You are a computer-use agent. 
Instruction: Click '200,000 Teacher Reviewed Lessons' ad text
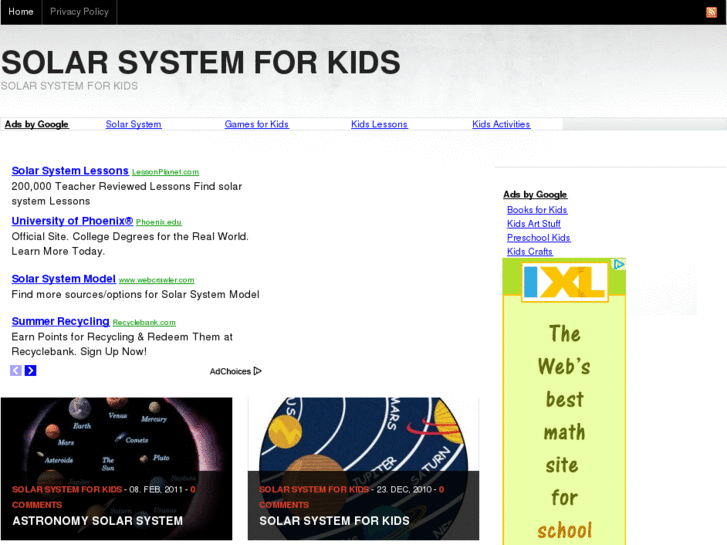tap(127, 194)
